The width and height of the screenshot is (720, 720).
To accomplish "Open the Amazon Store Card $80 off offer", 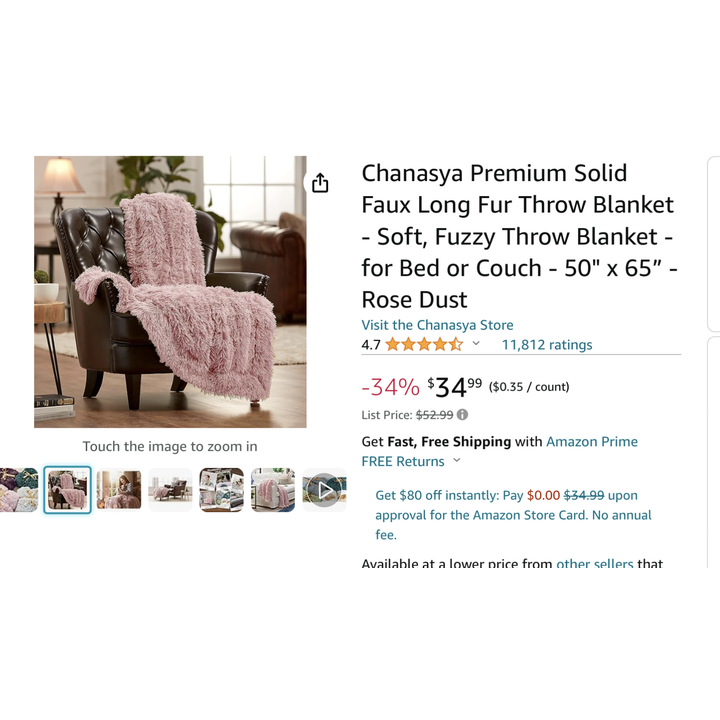I will pyautogui.click(x=513, y=515).
